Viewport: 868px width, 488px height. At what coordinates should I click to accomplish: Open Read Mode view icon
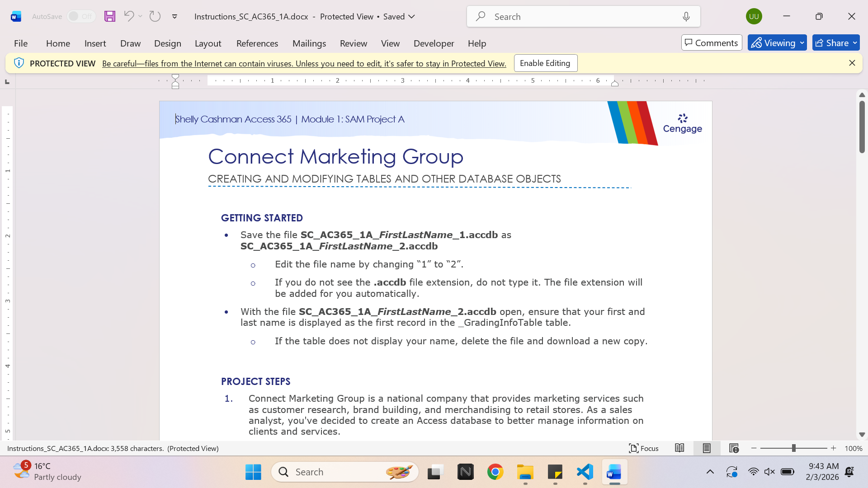pyautogui.click(x=679, y=448)
